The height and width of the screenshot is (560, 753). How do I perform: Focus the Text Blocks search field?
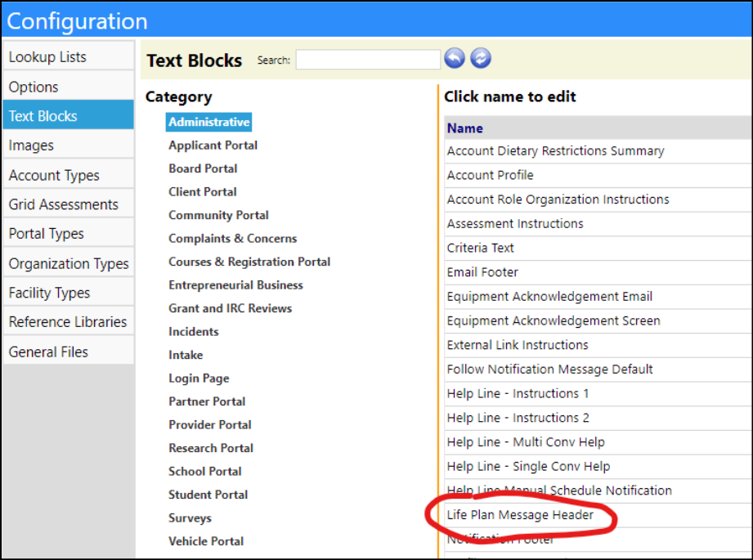tap(368, 60)
